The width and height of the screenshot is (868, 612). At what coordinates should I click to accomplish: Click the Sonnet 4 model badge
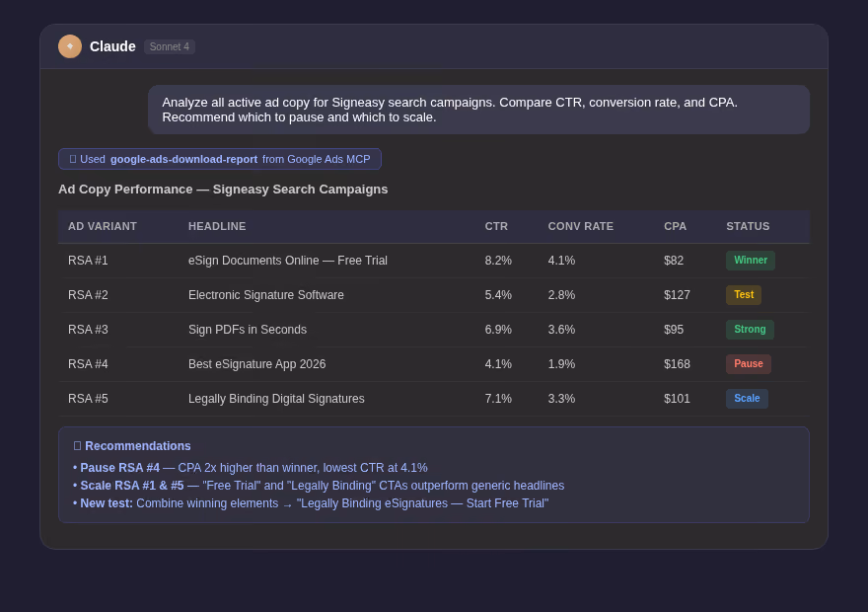[170, 46]
